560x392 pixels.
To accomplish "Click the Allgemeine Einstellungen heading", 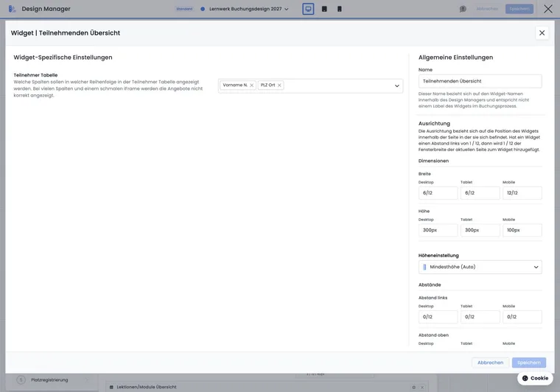I will [x=455, y=57].
